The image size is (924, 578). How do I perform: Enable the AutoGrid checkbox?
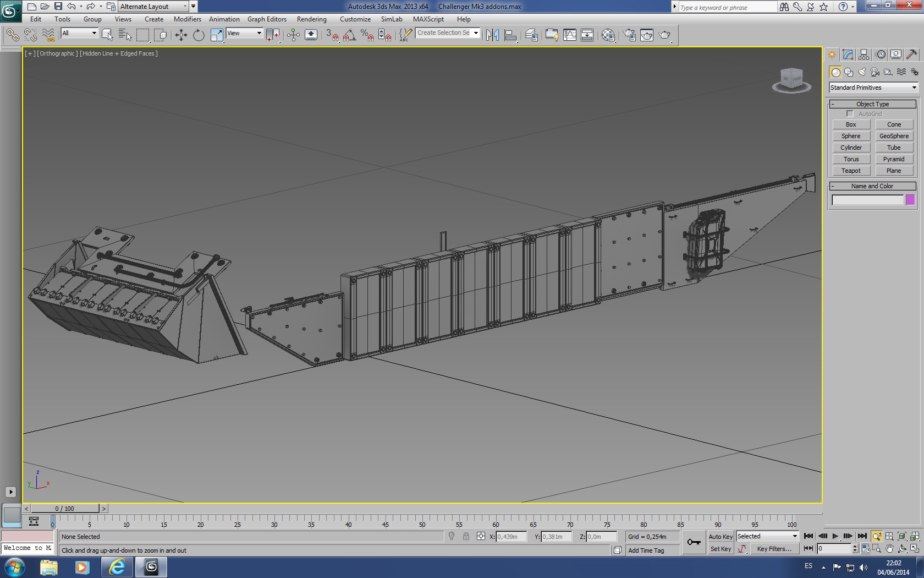[850, 114]
